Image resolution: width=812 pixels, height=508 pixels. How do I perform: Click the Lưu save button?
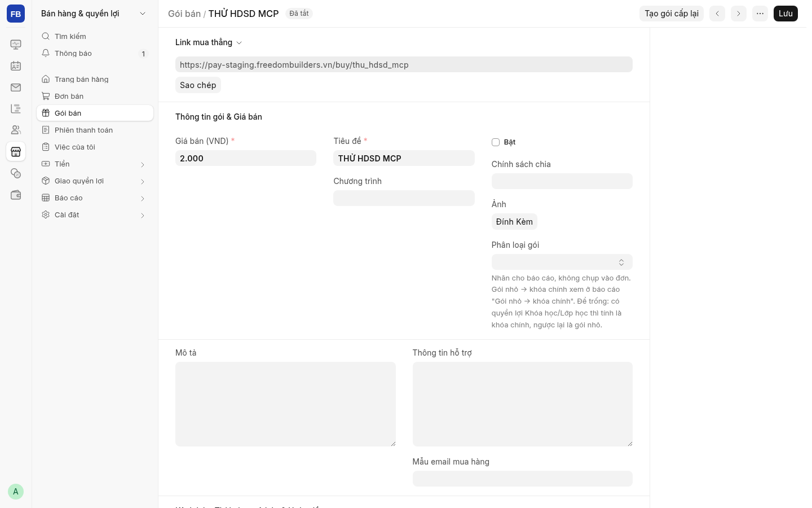tap(785, 14)
